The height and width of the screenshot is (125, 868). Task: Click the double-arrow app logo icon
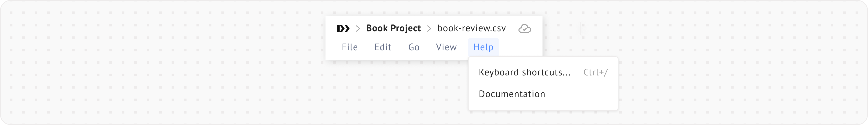click(x=343, y=29)
